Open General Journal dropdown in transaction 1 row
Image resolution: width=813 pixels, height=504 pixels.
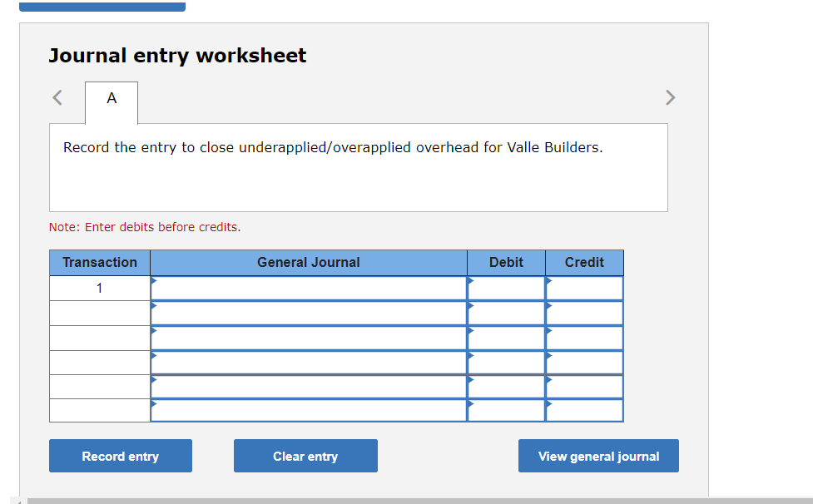coord(309,289)
